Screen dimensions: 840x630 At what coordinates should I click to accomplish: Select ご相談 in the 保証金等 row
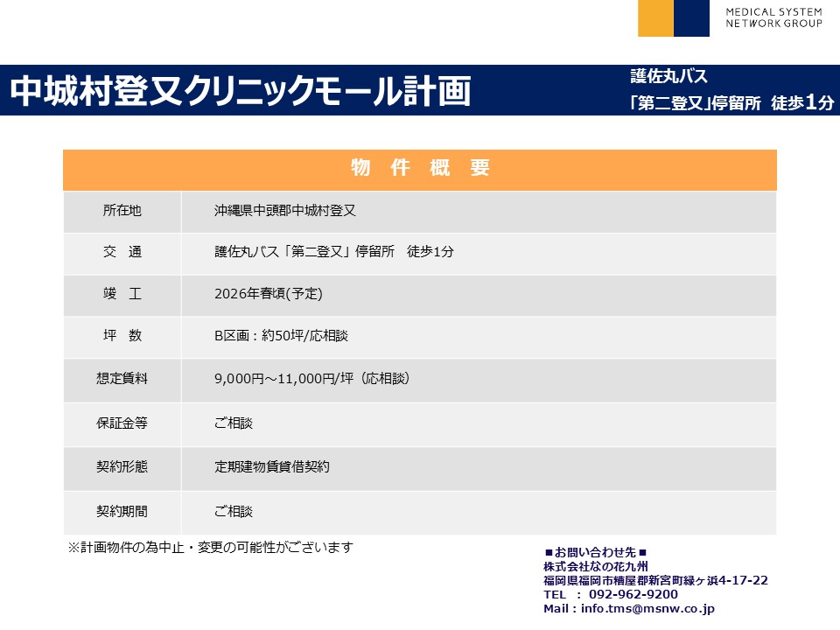pyautogui.click(x=234, y=423)
